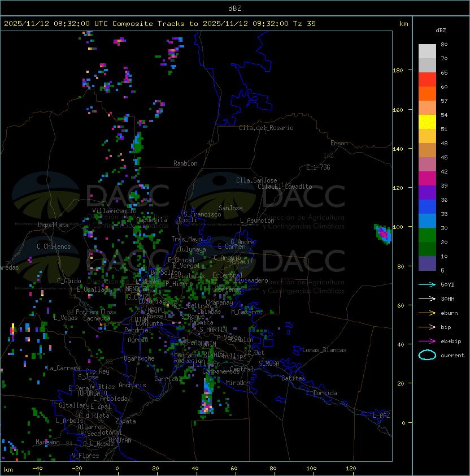Click the 'current' legend label
Viewport: 470px width, 476px height.
452,356
